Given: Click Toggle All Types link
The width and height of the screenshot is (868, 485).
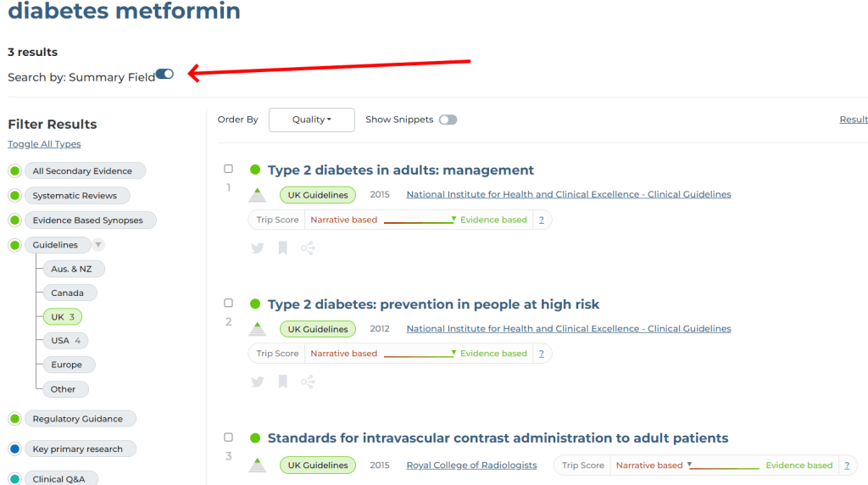Looking at the screenshot, I should coord(44,144).
